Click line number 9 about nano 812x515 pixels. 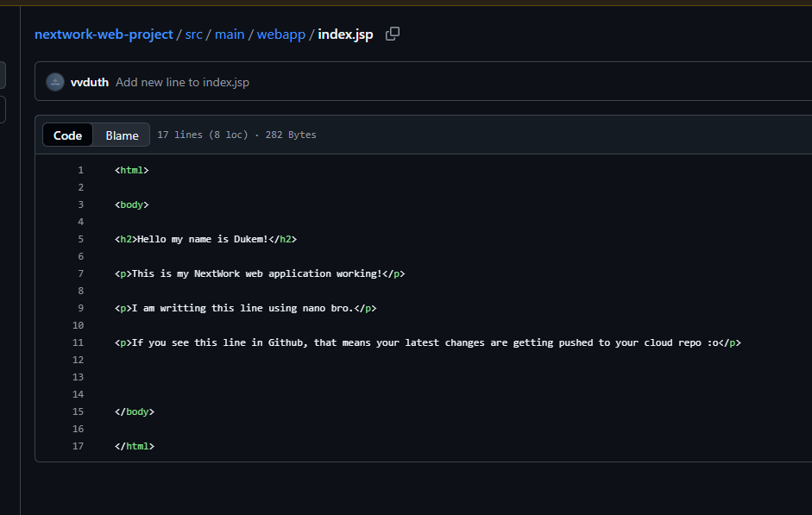pyautogui.click(x=80, y=308)
